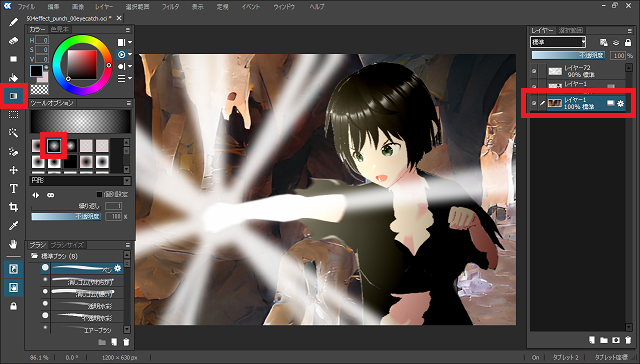
Task: Open the gradient shape dropdown
Action: pos(80,180)
